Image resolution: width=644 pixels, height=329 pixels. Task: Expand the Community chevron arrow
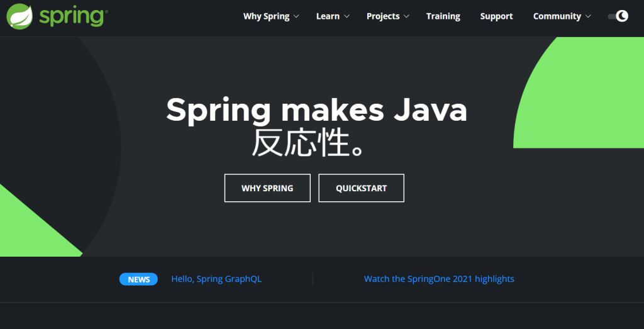588,17
